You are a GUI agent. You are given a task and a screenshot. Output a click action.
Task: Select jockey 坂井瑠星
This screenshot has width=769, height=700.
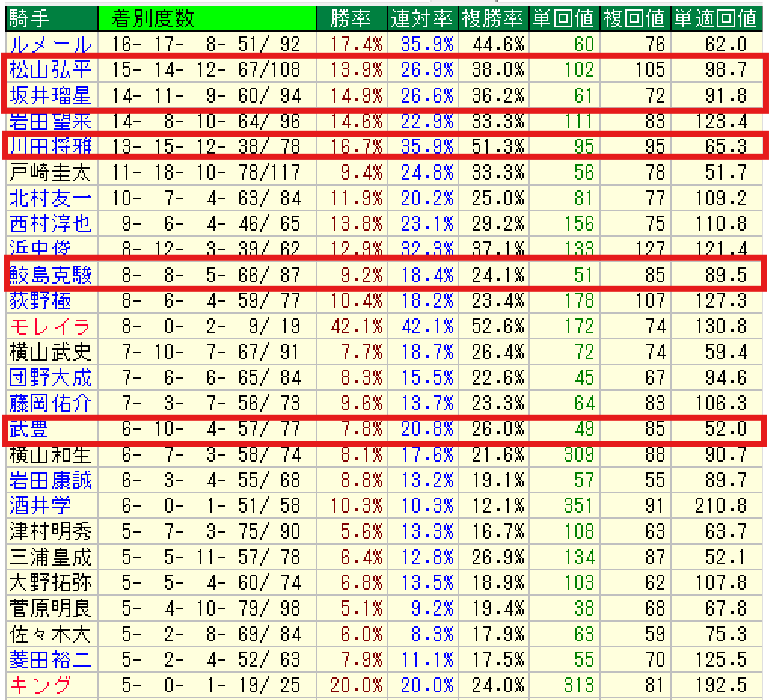51,96
